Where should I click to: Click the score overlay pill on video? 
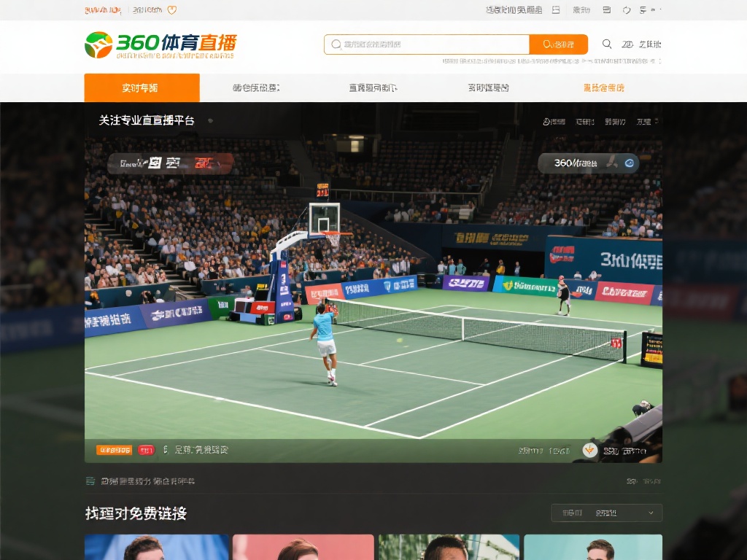171,163
